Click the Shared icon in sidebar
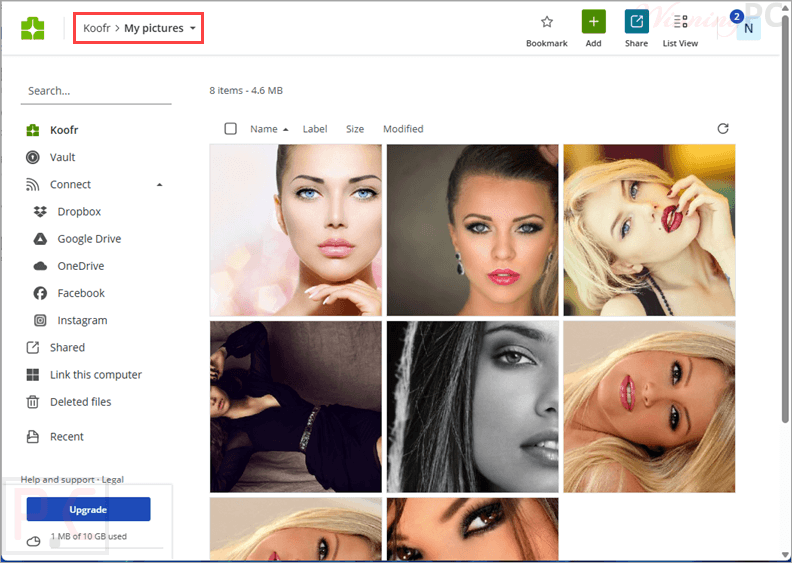 33,347
